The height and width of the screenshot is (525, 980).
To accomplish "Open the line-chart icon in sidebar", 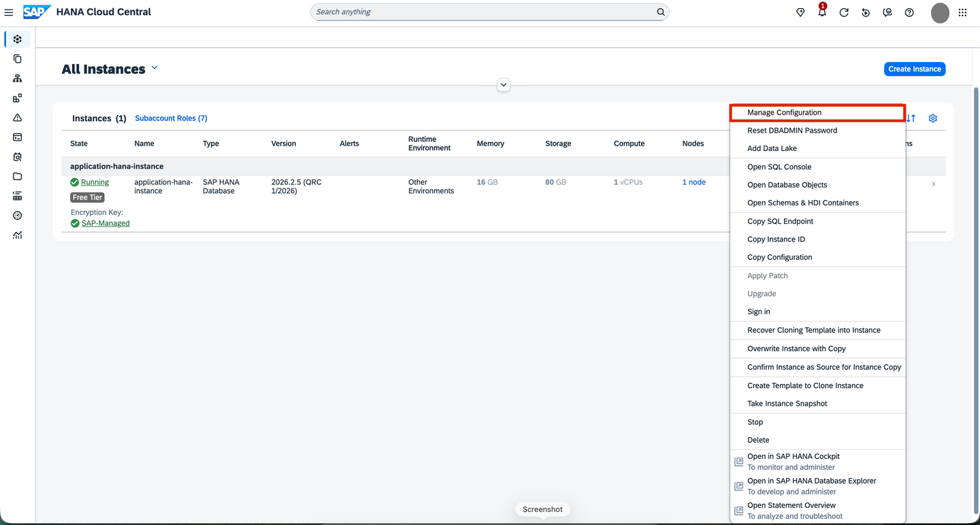I will [18, 235].
